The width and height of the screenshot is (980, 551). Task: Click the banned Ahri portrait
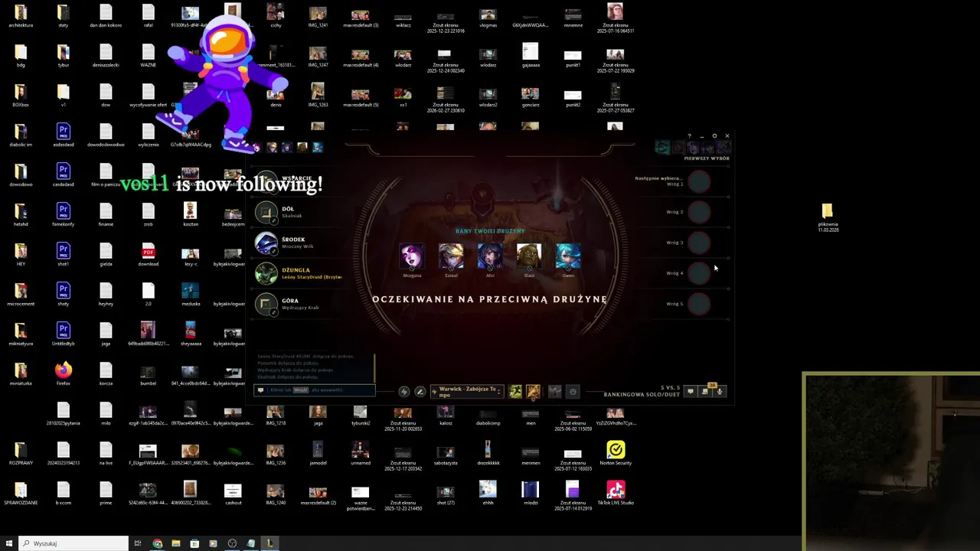click(490, 256)
